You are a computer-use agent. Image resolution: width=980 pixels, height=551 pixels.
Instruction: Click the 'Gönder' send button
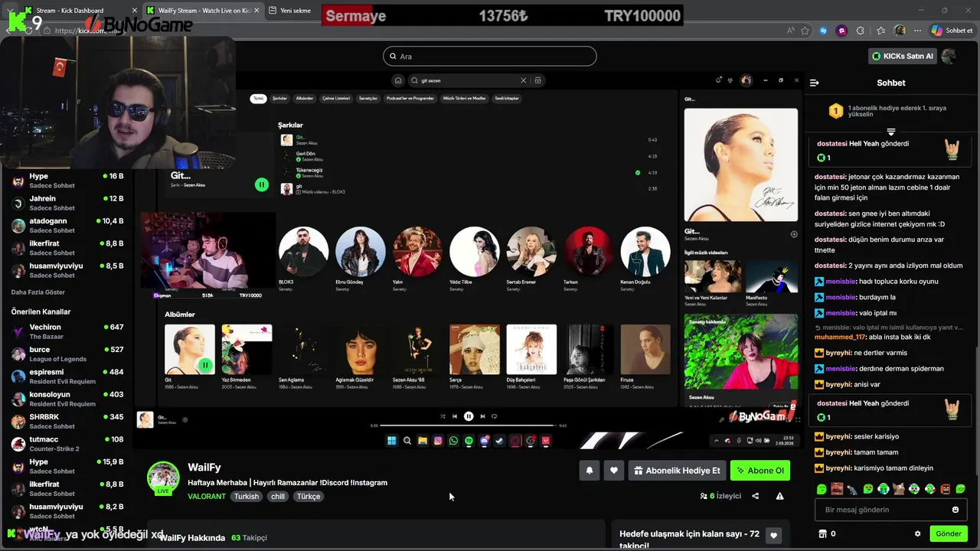948,533
